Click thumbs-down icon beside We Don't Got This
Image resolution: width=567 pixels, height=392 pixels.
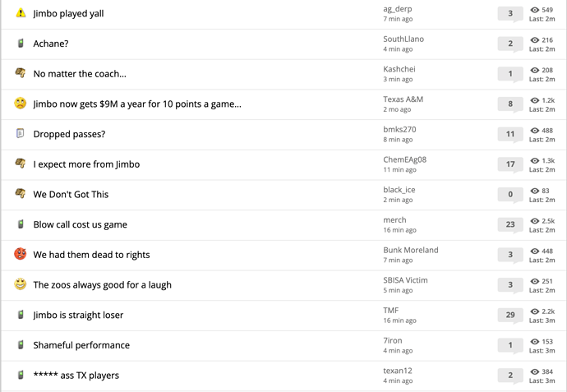click(x=21, y=193)
